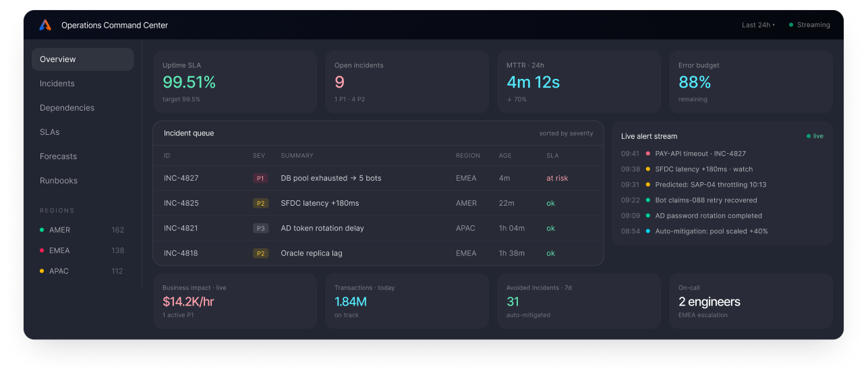
Task: Open AD password rotation completed alert
Action: 722,216
